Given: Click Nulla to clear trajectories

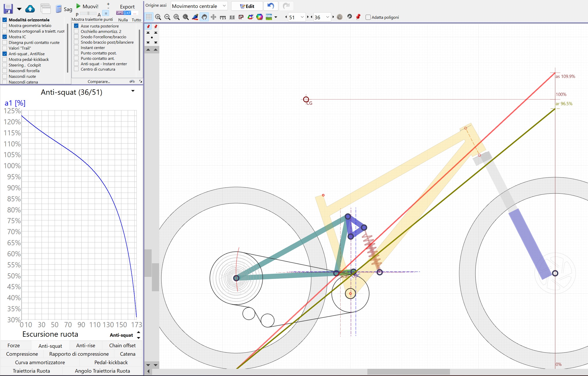Looking at the screenshot, I should point(123,20).
